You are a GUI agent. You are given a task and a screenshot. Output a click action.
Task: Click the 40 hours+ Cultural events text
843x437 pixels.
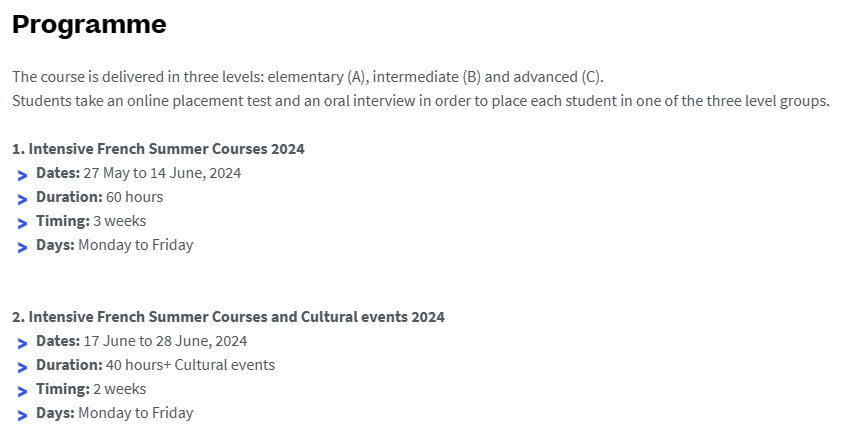click(190, 365)
